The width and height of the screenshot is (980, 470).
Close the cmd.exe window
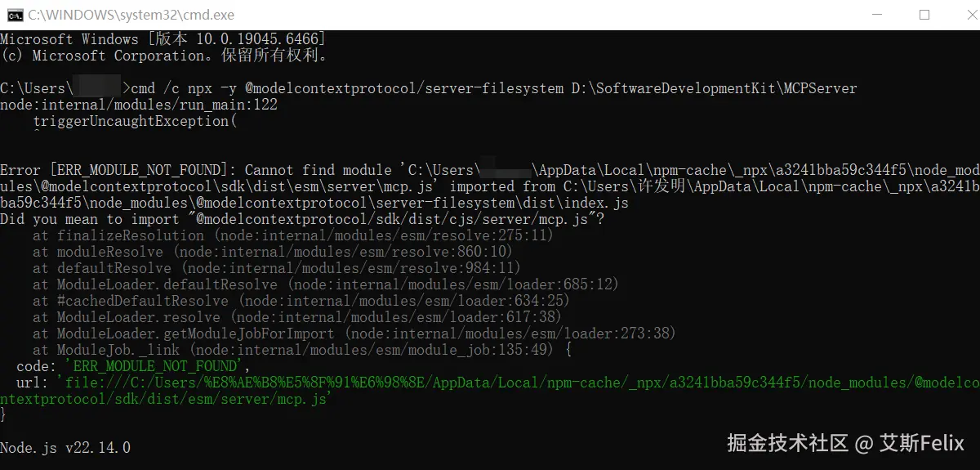[x=962, y=15]
